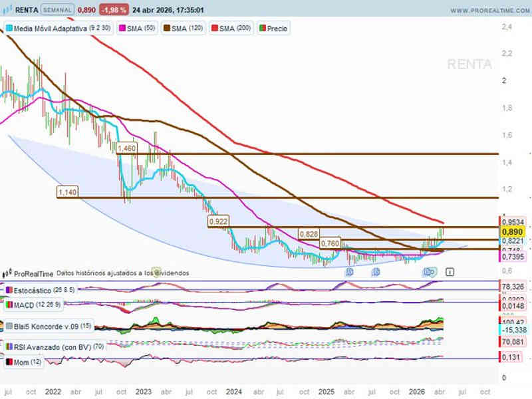Click the double dividend marker near 2026
This screenshot has width=532, height=399.
[x=430, y=271]
